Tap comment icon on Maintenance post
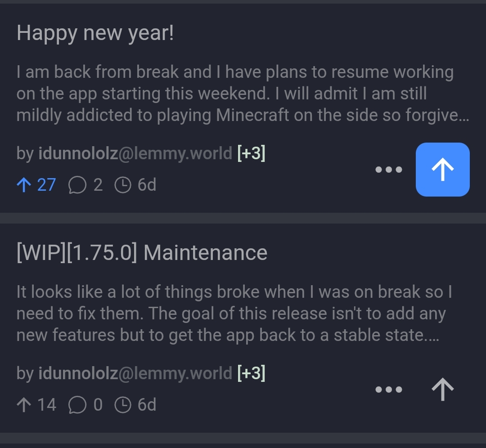The image size is (486, 448). [77, 405]
